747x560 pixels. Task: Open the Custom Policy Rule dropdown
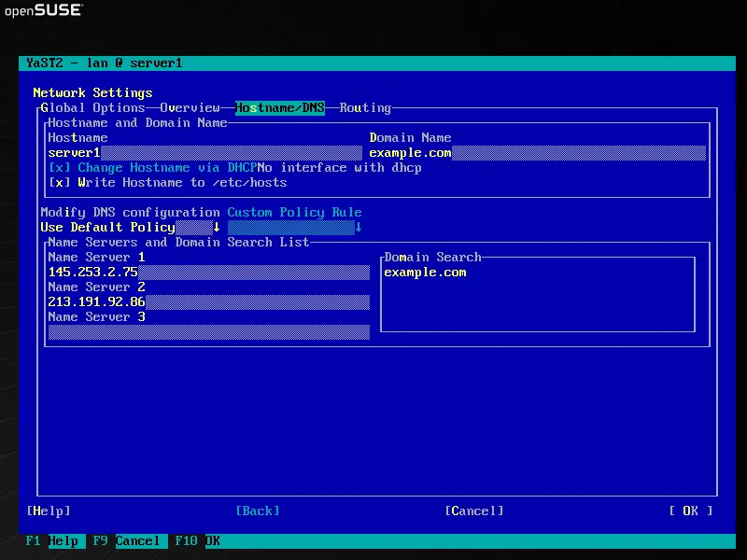pyautogui.click(x=294, y=228)
